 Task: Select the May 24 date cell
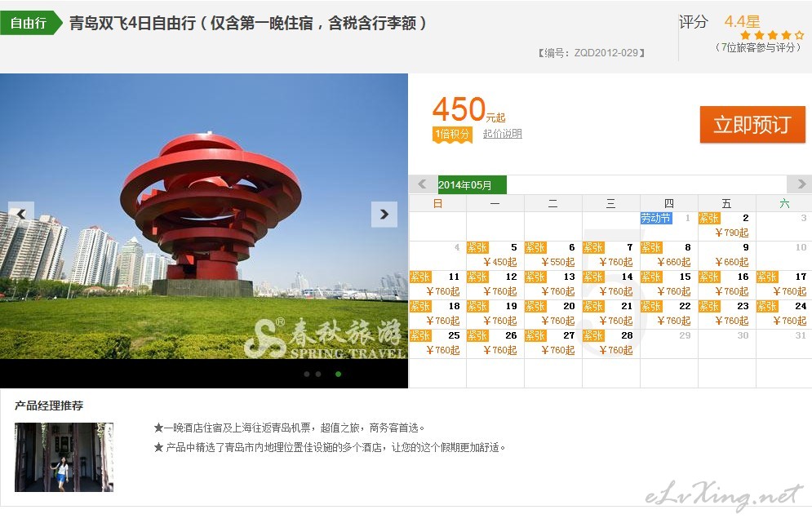pos(784,314)
